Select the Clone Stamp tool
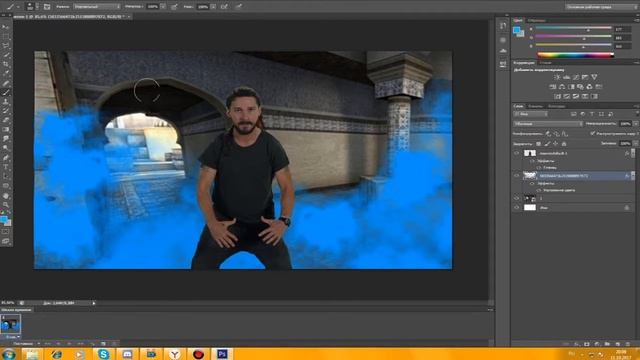 click(6, 102)
